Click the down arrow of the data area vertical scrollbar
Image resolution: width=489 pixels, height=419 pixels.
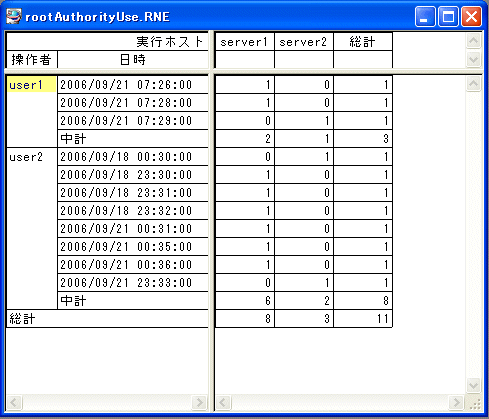pyautogui.click(x=473, y=385)
